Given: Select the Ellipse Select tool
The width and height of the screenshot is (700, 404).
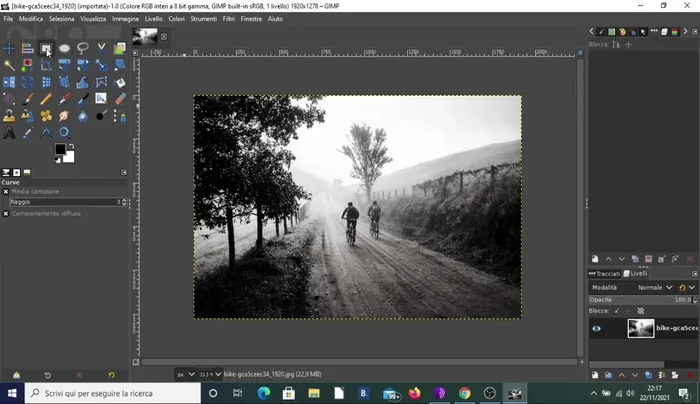Looking at the screenshot, I should click(x=64, y=48).
